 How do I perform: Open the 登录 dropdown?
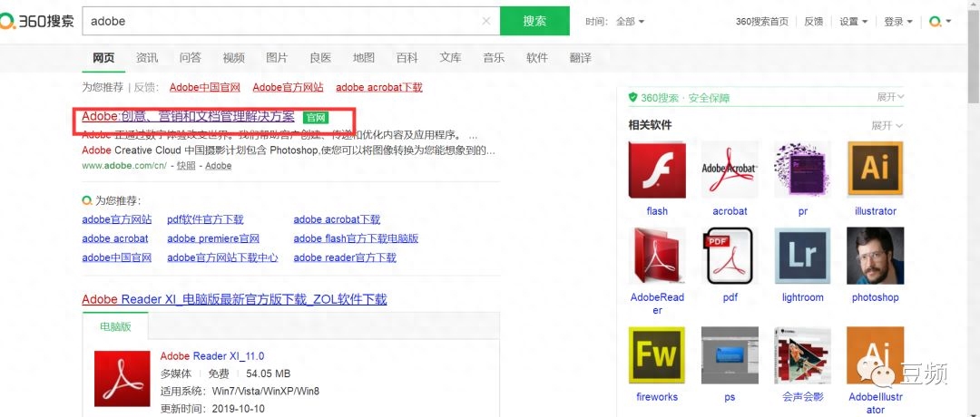click(898, 21)
